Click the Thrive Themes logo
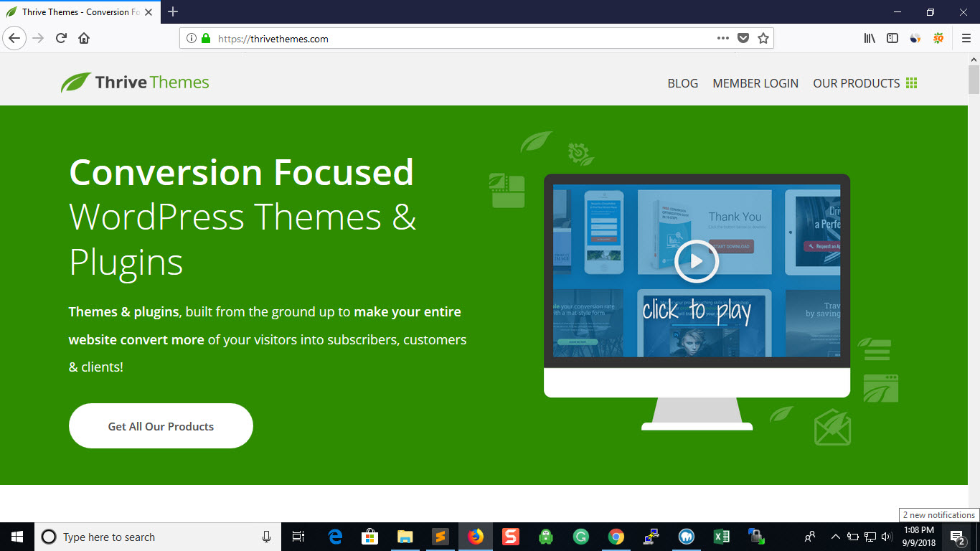 pos(135,83)
